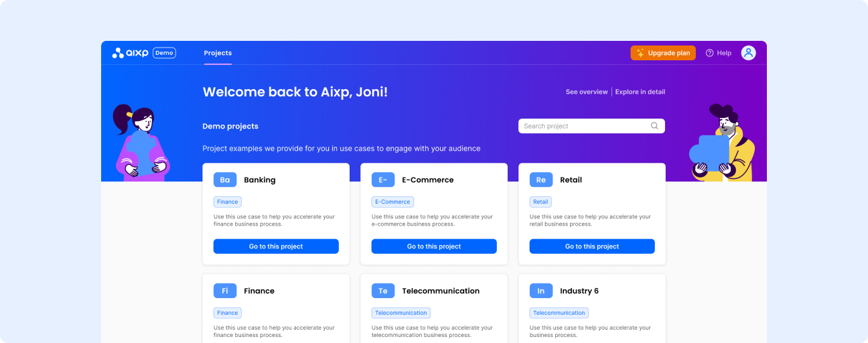The height and width of the screenshot is (343, 868).
Task: Click the E-Commerce 'E-' project icon
Action: 383,180
